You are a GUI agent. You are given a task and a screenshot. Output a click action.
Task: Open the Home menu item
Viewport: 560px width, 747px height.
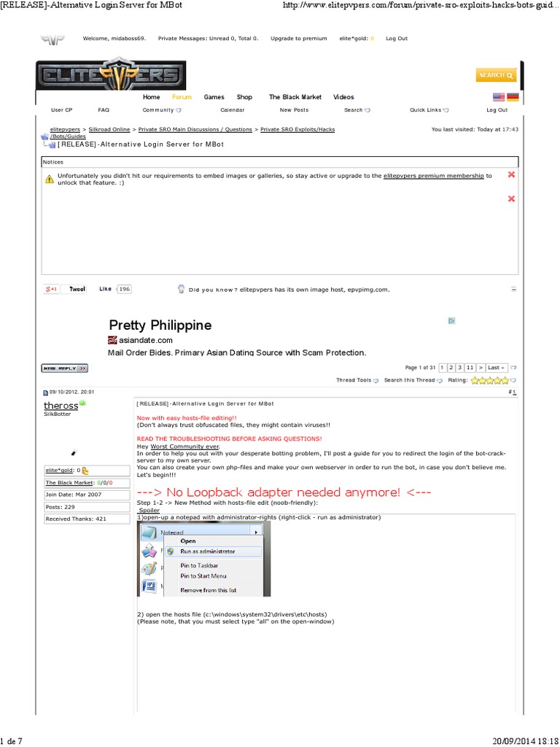[152, 97]
